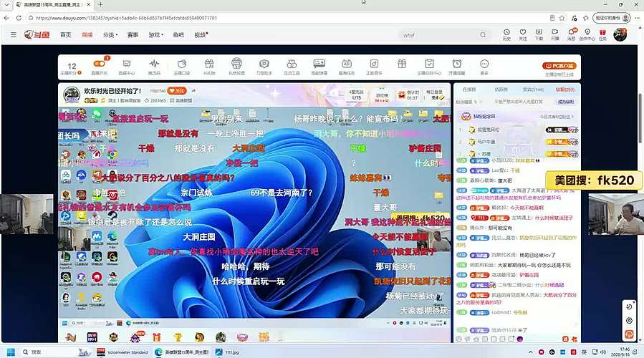
Task: Open the 任务 gift task icon
Action: click(602, 34)
